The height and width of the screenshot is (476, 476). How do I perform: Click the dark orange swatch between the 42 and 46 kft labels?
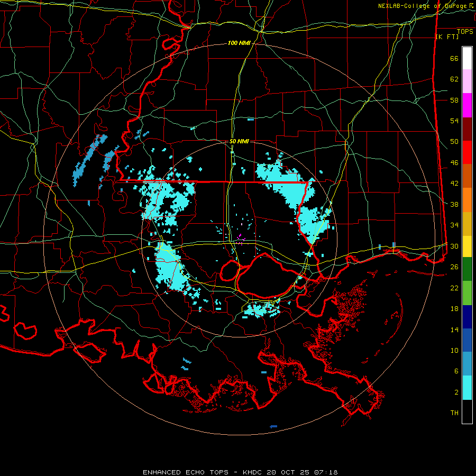467,176
